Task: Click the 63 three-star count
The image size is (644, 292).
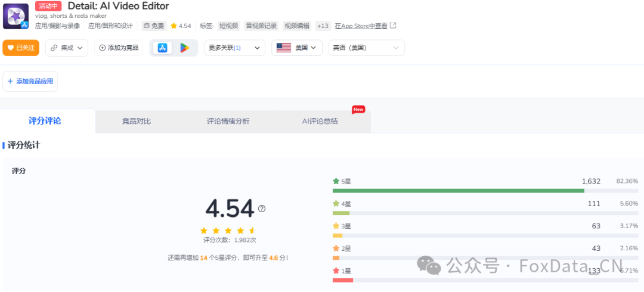Action: (596, 226)
